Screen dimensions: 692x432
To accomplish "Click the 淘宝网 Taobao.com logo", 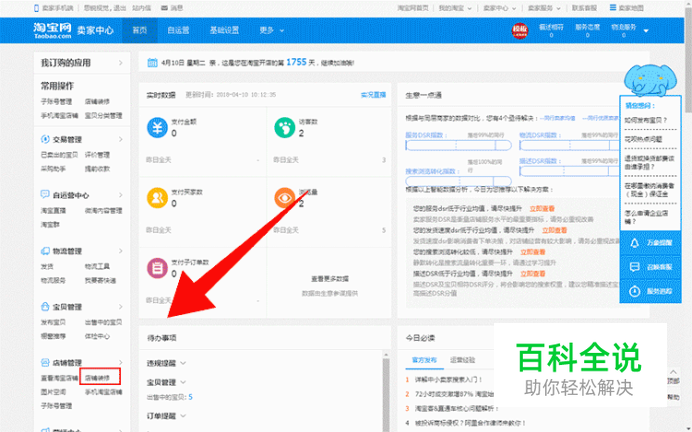I will (x=52, y=30).
